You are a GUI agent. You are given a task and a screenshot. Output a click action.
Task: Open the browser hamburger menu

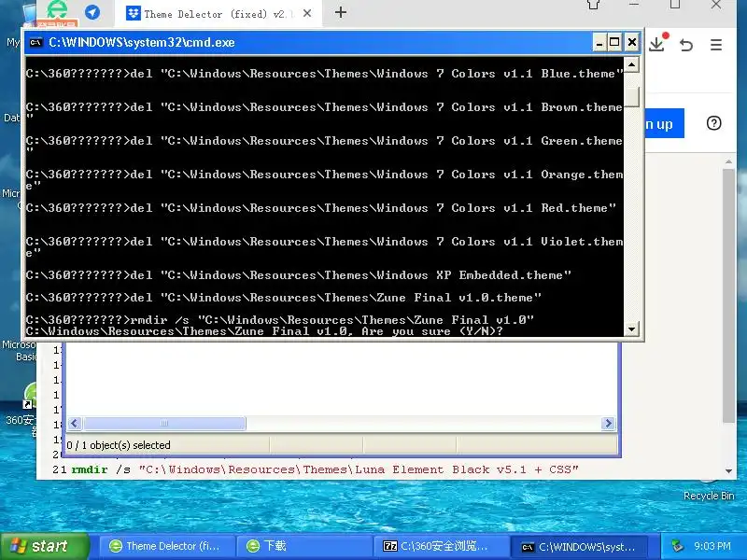point(715,45)
